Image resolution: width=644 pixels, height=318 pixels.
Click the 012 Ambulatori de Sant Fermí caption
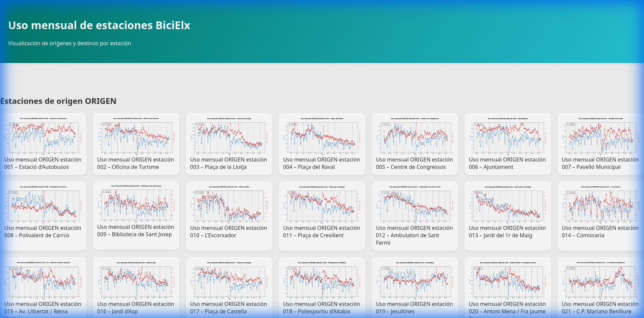point(415,235)
